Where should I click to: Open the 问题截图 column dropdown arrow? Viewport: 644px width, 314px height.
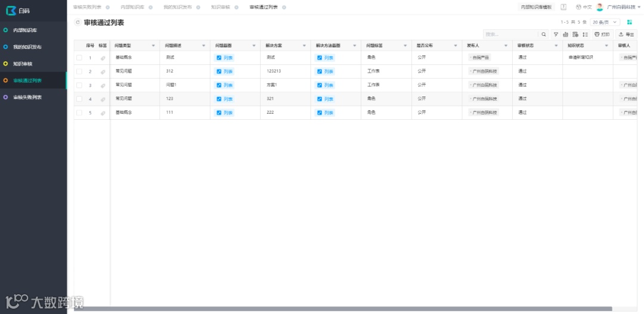pyautogui.click(x=254, y=45)
